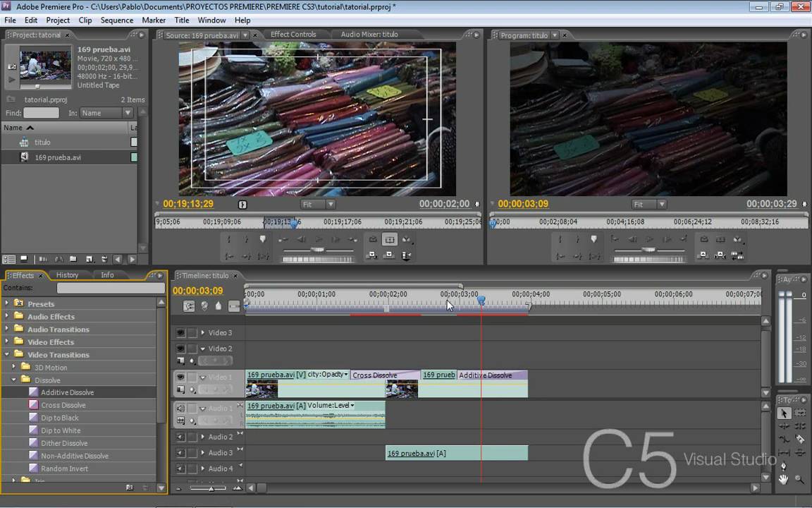Select the Track Select tool
The width and height of the screenshot is (812, 508).
click(800, 413)
